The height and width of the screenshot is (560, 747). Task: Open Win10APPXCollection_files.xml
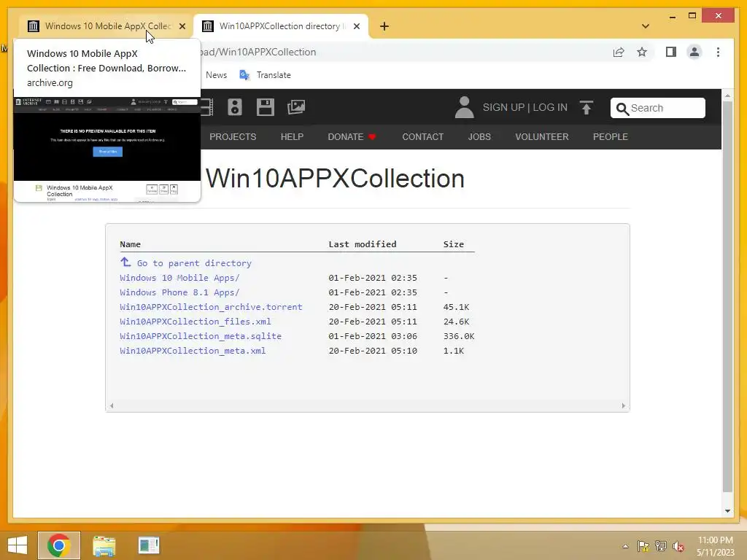(196, 322)
